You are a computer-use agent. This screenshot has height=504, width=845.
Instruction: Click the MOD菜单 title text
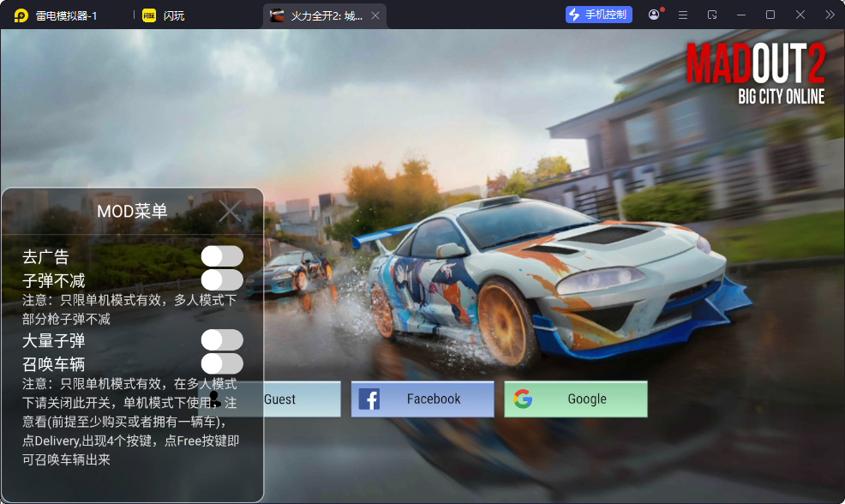(x=132, y=212)
